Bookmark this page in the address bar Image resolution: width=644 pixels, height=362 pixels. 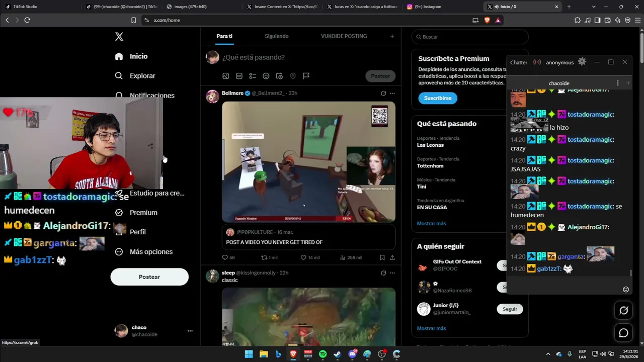point(133,20)
